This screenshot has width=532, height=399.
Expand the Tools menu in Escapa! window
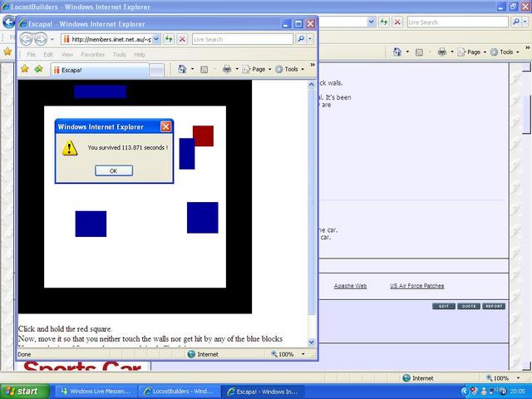(291, 69)
